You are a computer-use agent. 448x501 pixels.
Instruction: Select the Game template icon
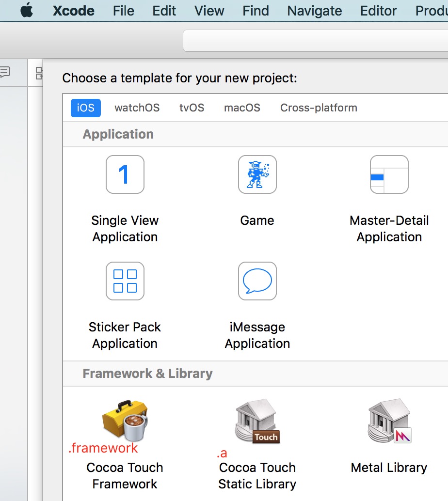pyautogui.click(x=257, y=174)
